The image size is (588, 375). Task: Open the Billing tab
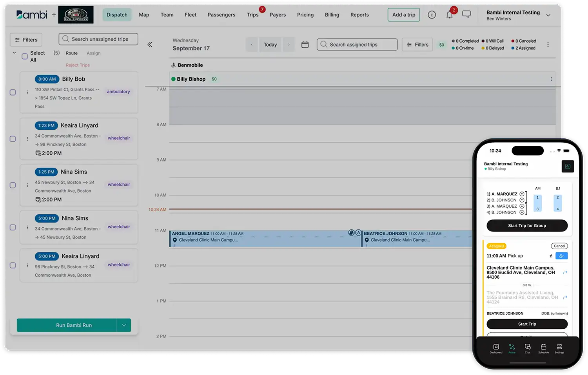[332, 15]
